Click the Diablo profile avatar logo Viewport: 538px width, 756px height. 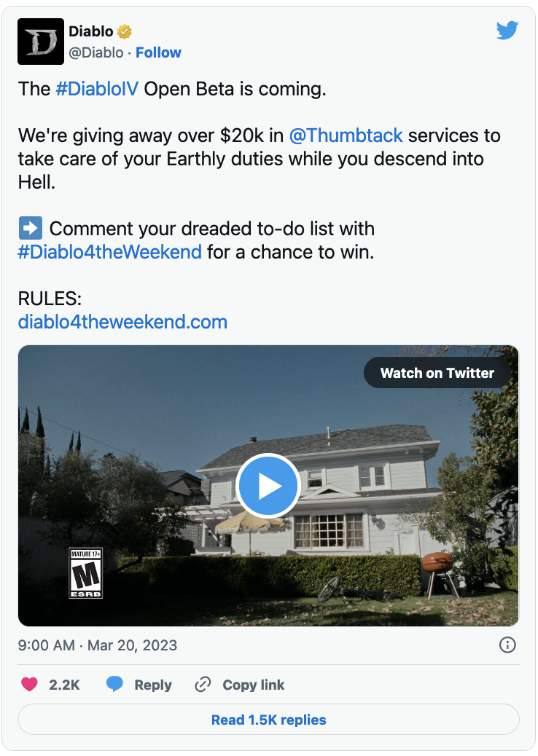coord(39,42)
